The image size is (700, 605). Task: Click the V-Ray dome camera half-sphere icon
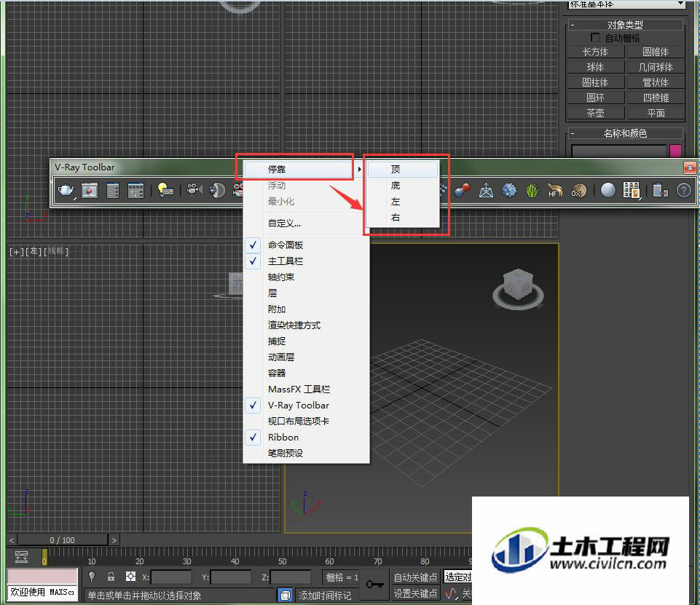[x=217, y=191]
